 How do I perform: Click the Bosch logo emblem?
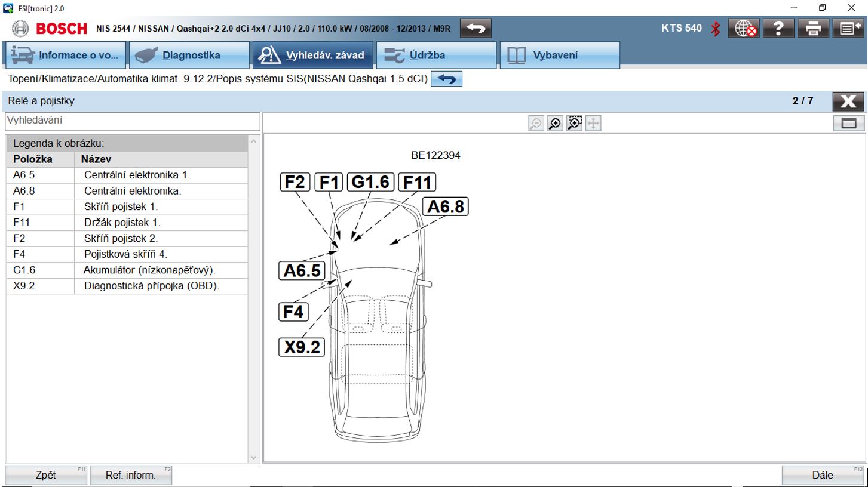21,29
